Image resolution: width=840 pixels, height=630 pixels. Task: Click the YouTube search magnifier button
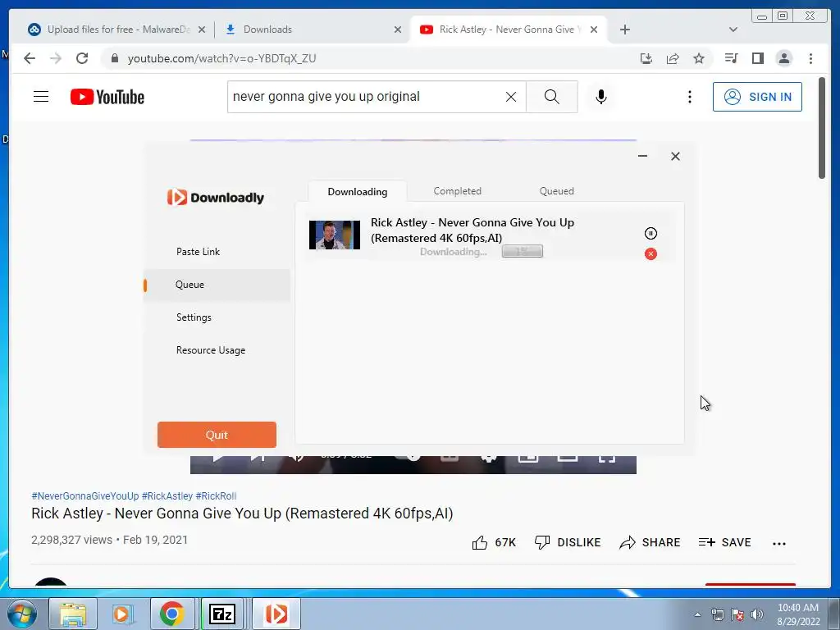pos(552,97)
